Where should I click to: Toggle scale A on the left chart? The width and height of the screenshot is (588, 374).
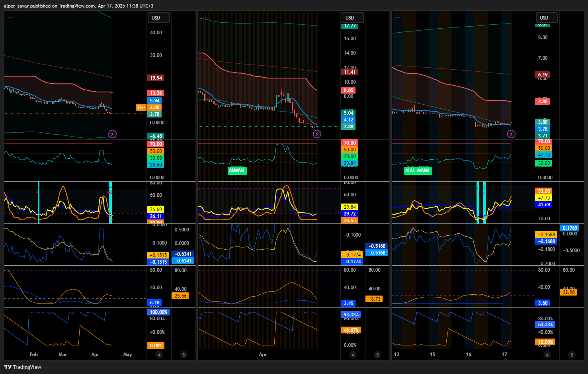pyautogui.click(x=159, y=354)
